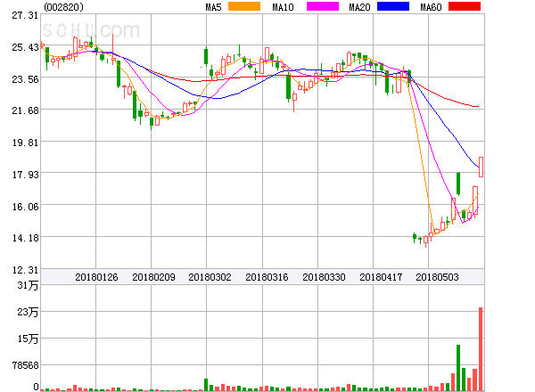Click the 20180316 date label
Viewport: 535px width, 392px height.
(267, 277)
